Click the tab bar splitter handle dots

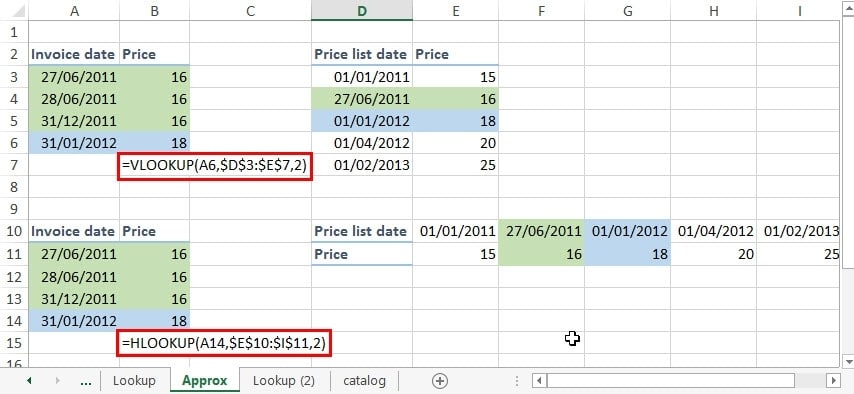(x=517, y=380)
